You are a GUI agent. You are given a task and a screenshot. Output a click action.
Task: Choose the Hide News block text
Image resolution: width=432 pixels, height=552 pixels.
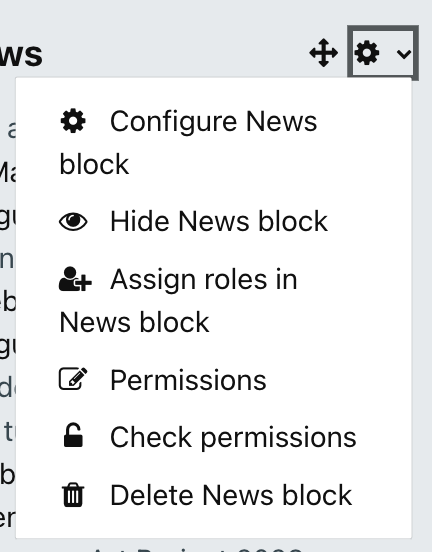click(x=219, y=221)
